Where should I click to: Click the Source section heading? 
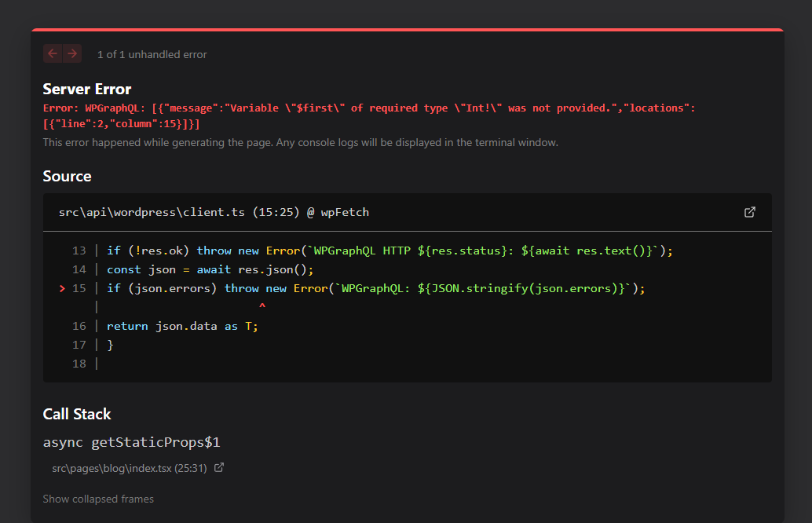point(67,176)
